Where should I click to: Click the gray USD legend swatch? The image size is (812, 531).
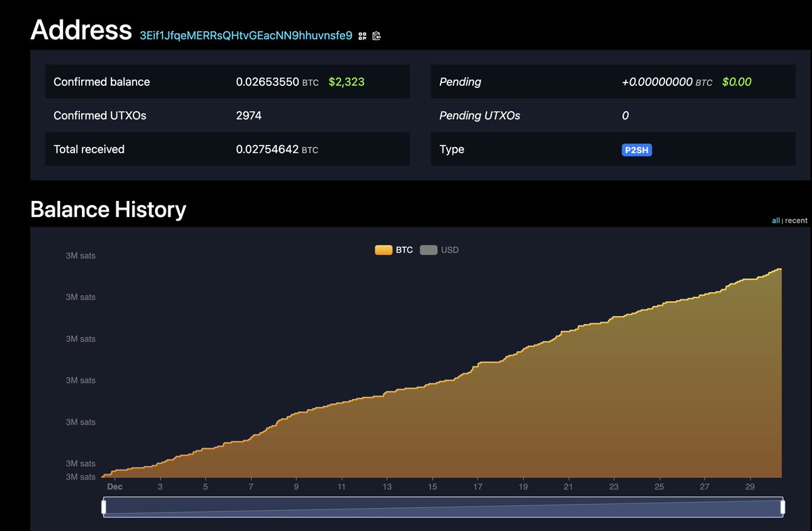[x=428, y=250]
